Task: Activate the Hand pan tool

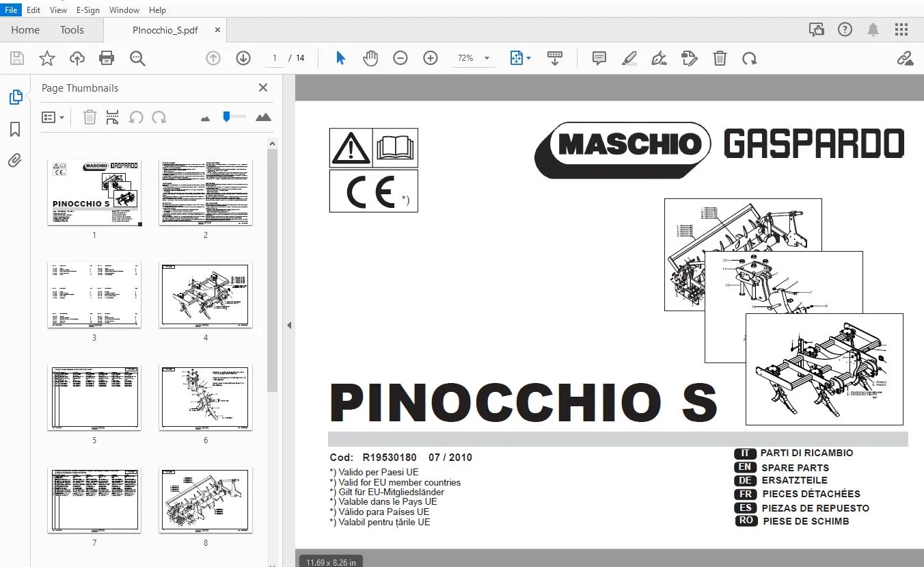Action: (370, 58)
